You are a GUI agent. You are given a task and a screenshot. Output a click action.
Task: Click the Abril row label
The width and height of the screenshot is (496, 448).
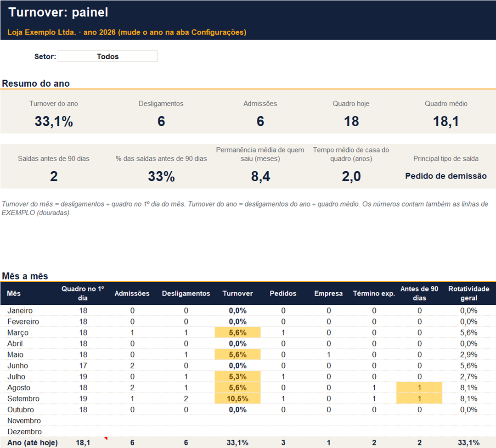click(15, 344)
